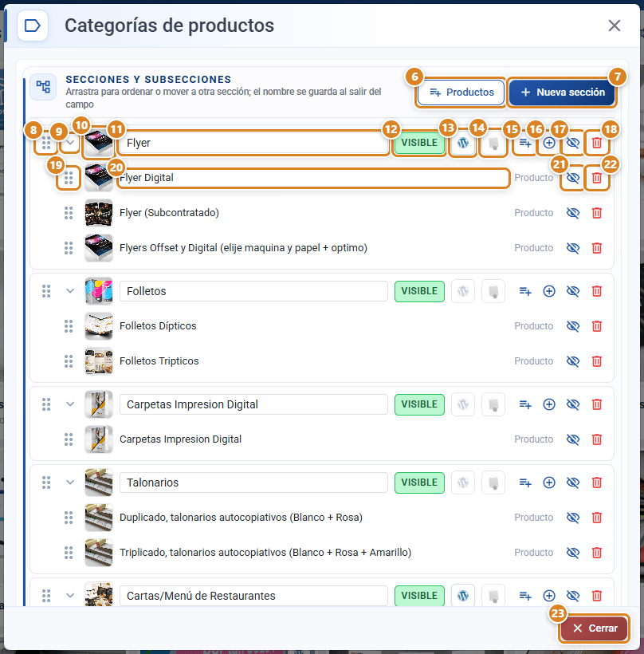
Task: Toggle visibility of Carpetas Impresion Digital product row
Action: click(x=573, y=439)
